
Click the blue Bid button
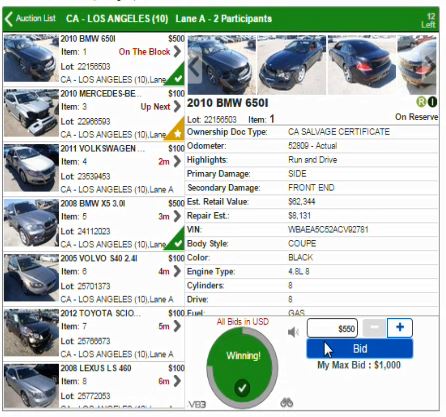click(360, 349)
